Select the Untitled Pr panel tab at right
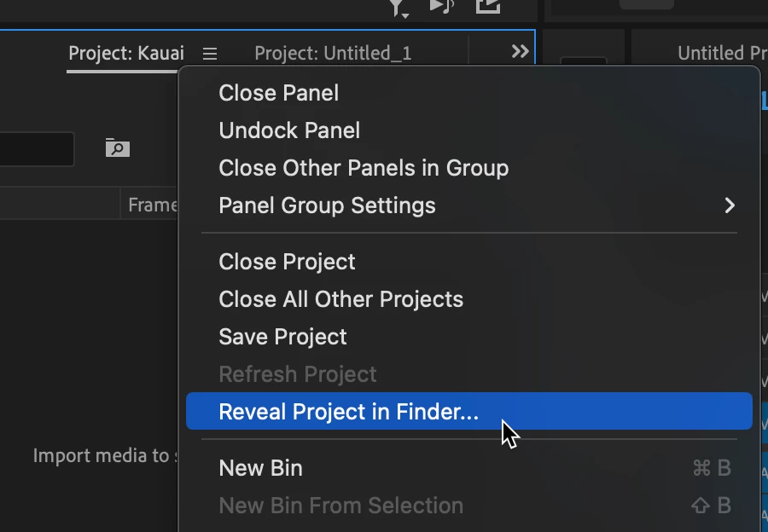Image resolution: width=768 pixels, height=532 pixels. (721, 54)
